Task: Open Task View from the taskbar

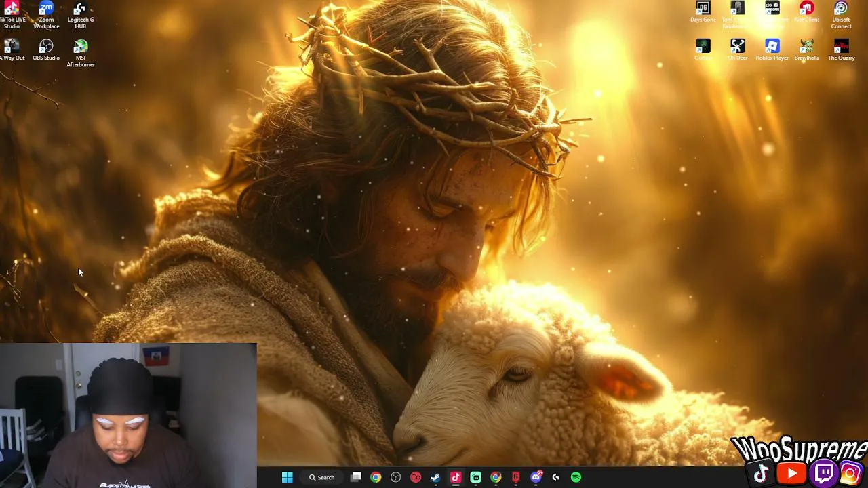Action: [356, 477]
